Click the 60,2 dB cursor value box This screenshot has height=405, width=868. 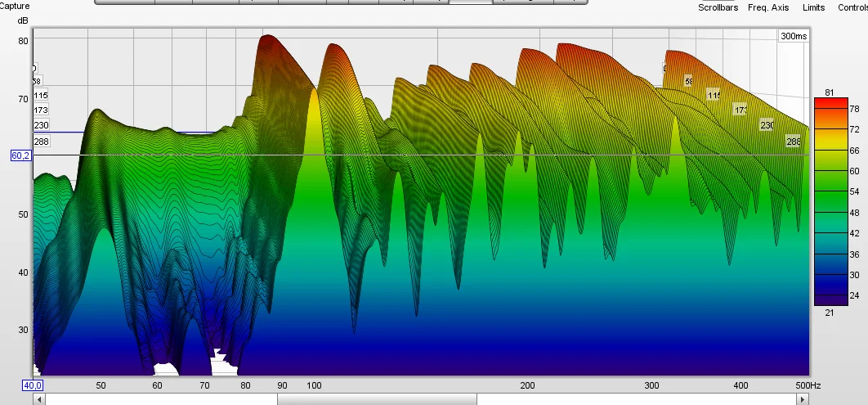point(21,155)
